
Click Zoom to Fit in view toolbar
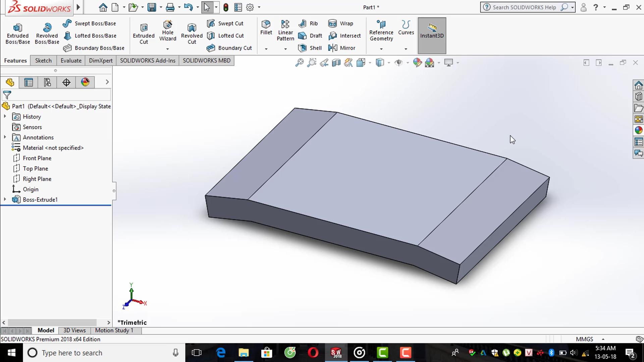[299, 63]
